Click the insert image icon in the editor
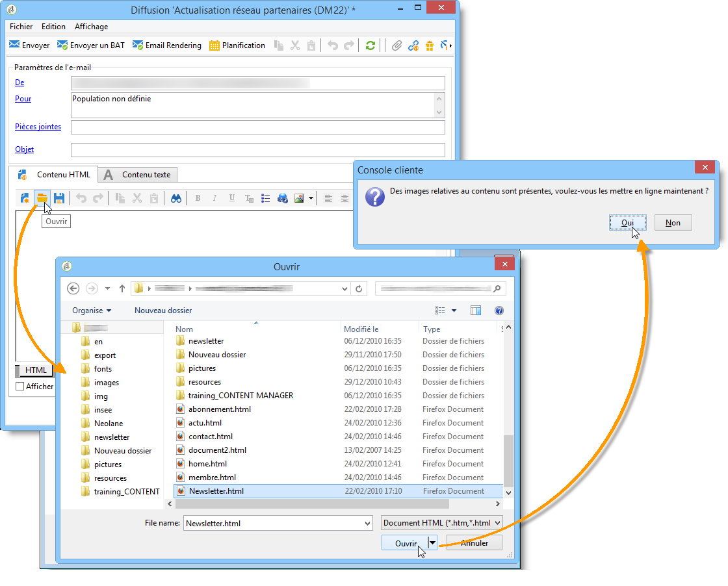Screen dimensions: 728x586 pyautogui.click(x=299, y=198)
